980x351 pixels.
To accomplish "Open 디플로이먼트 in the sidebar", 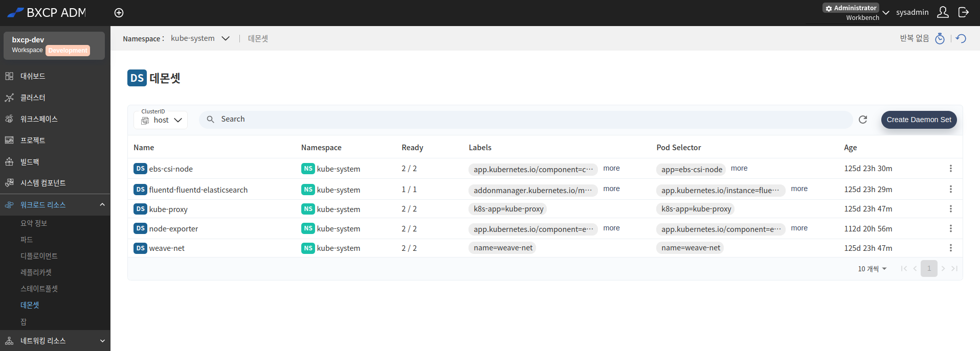I will pyautogui.click(x=39, y=256).
